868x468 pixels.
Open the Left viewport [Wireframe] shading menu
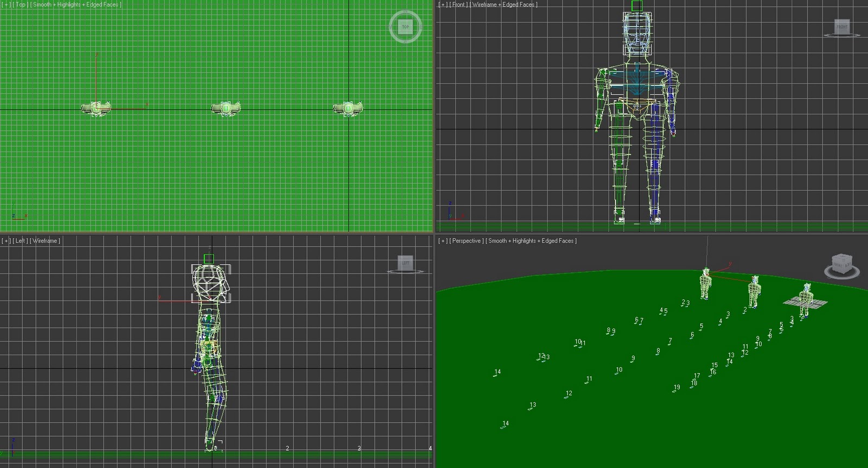click(45, 241)
